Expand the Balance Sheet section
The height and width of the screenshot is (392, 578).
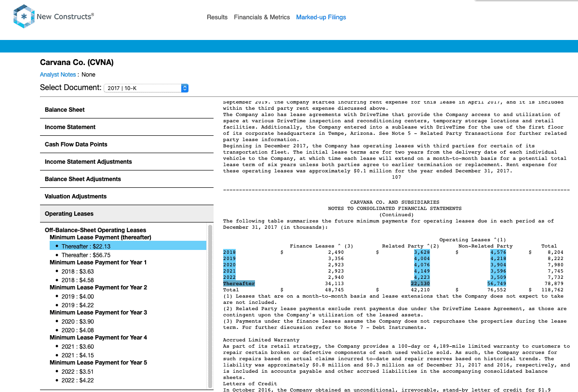(126, 110)
